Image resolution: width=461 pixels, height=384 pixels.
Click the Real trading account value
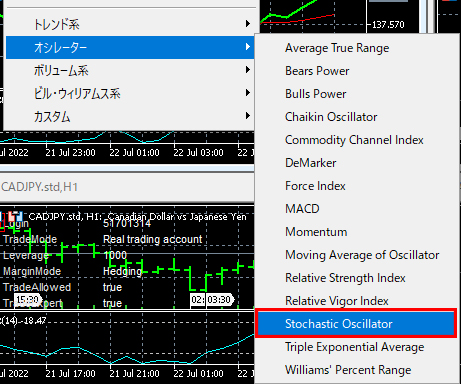tap(153, 239)
